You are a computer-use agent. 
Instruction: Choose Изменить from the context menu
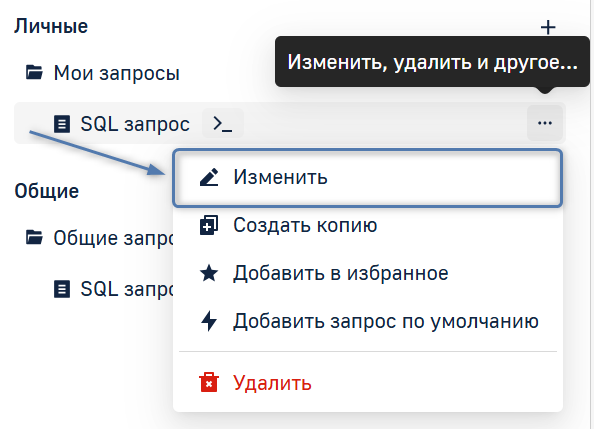point(367,178)
